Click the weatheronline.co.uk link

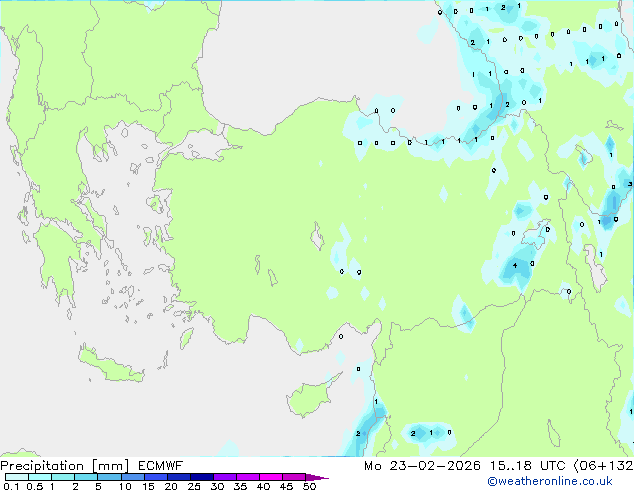(x=549, y=481)
